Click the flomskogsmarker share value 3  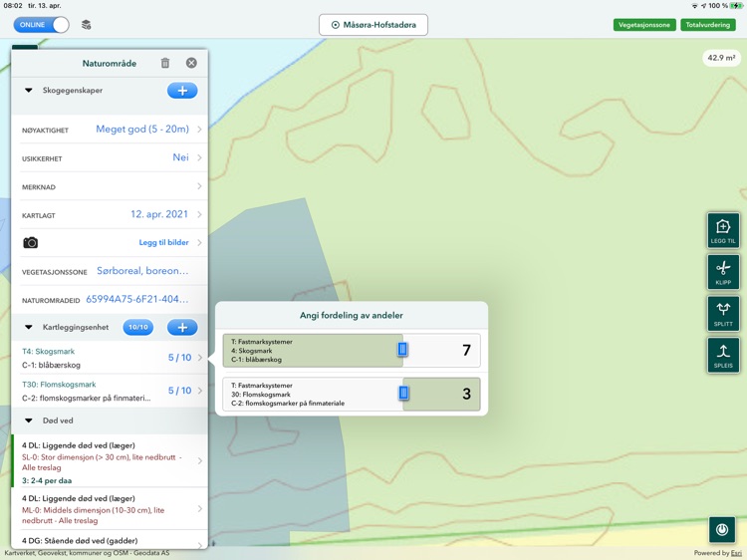point(466,394)
